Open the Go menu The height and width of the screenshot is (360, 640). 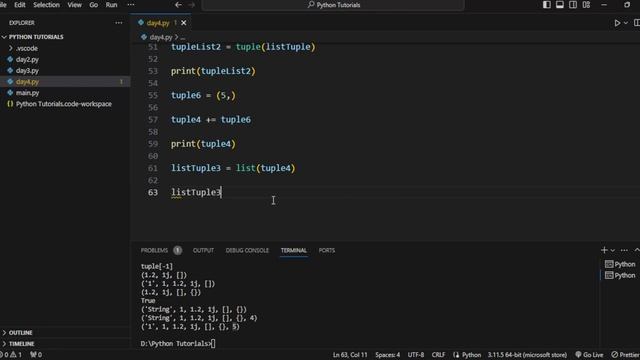coord(93,5)
